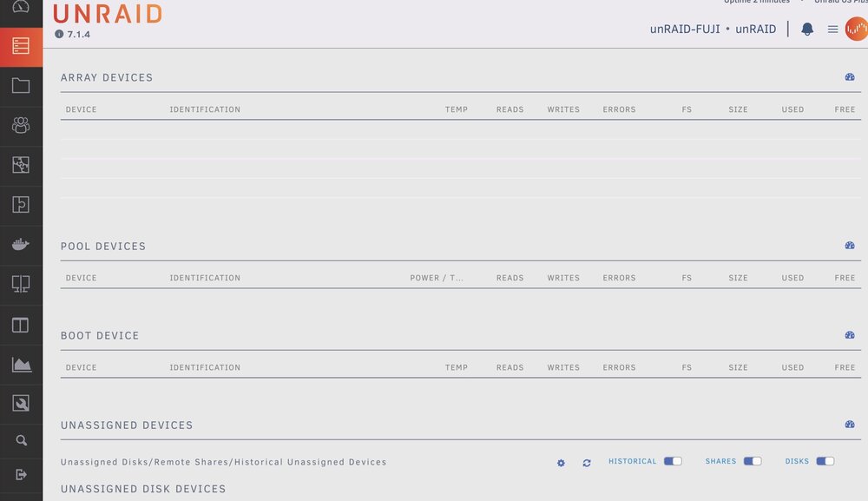The height and width of the screenshot is (501, 868).
Task: Toggle the Disks switch
Action: 825,461
